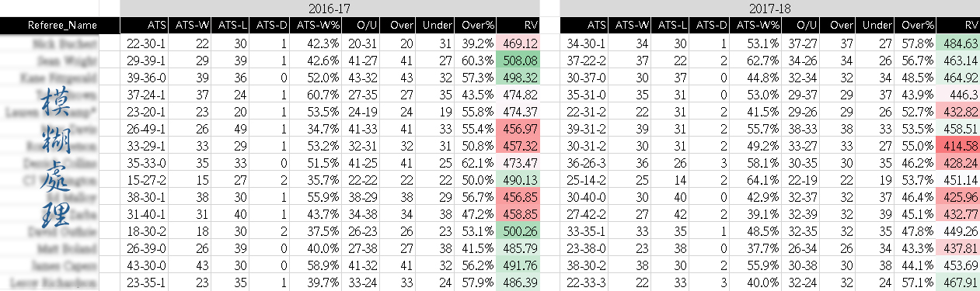Click the Referee_Name column header
This screenshot has width=980, height=291.
point(61,26)
